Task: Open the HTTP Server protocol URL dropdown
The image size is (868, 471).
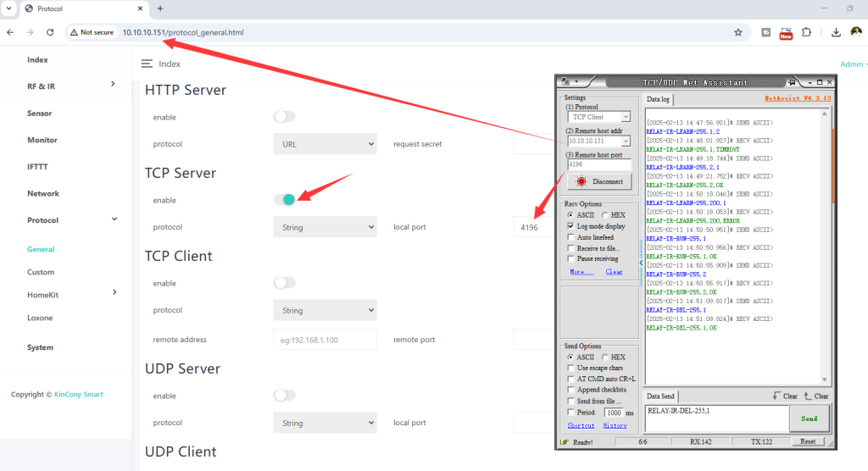Action: pyautogui.click(x=325, y=144)
